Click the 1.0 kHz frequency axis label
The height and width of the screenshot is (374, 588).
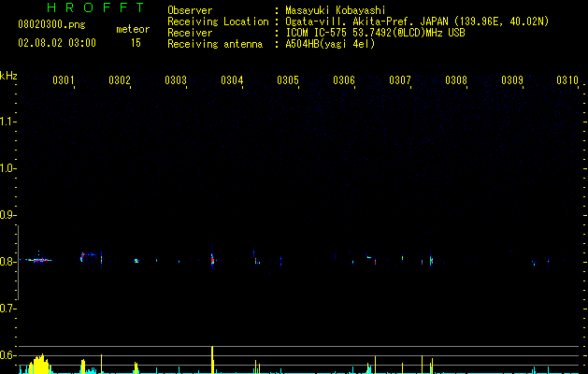click(7, 168)
